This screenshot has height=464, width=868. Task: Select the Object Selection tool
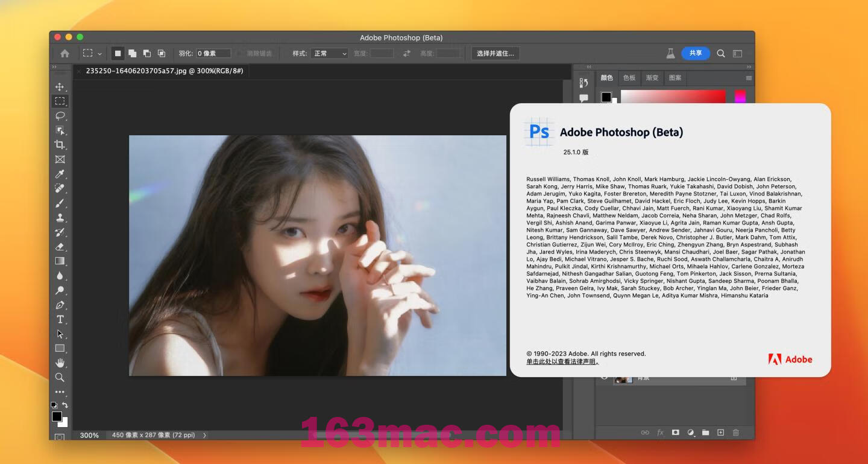(60, 130)
